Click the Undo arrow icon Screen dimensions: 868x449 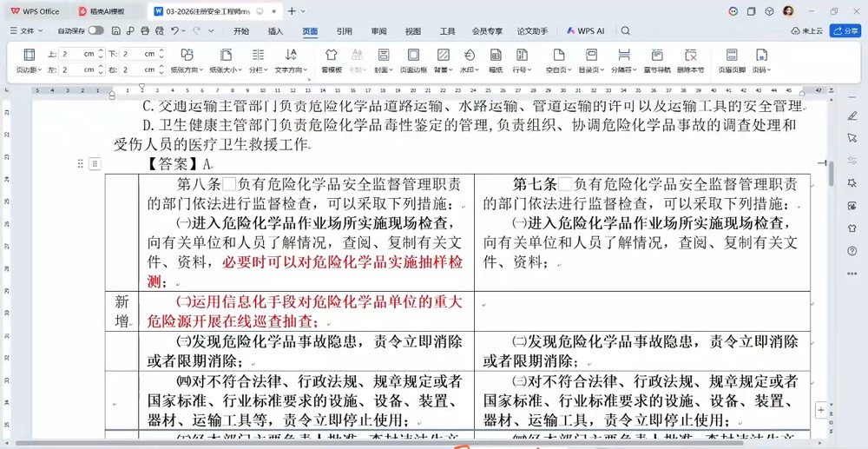tap(175, 31)
